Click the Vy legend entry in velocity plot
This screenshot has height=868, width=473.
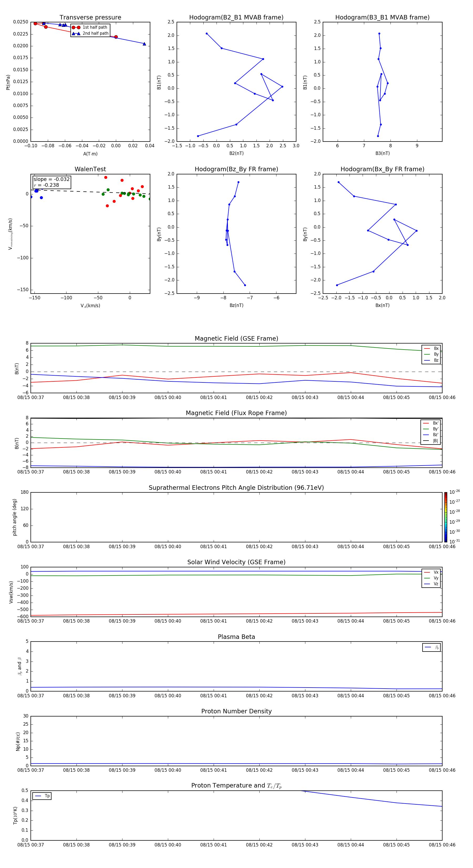coord(431,578)
